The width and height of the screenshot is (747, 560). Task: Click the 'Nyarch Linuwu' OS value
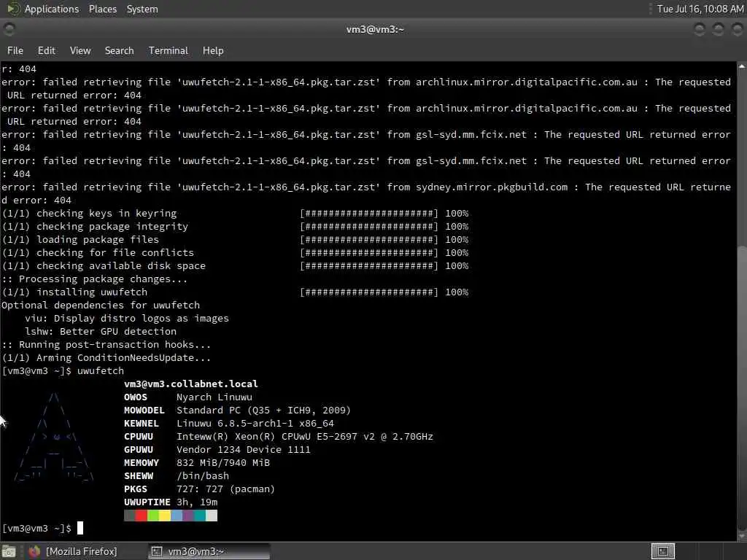pos(214,397)
